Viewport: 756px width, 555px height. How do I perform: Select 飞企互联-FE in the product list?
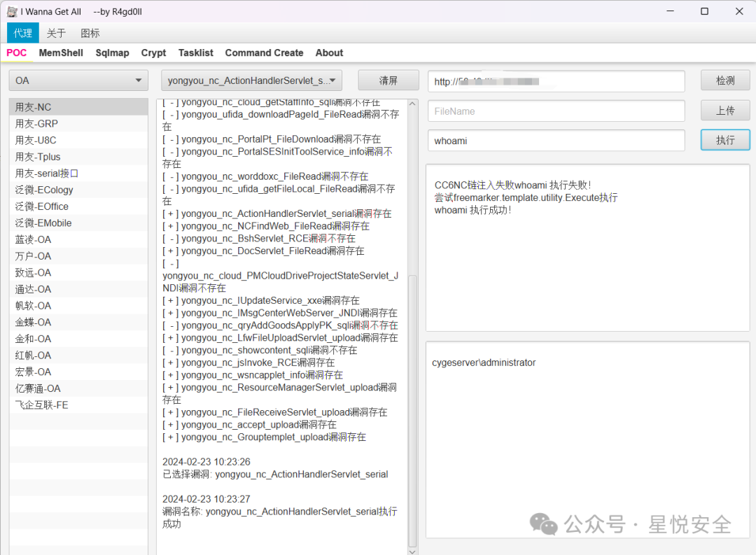(78, 405)
